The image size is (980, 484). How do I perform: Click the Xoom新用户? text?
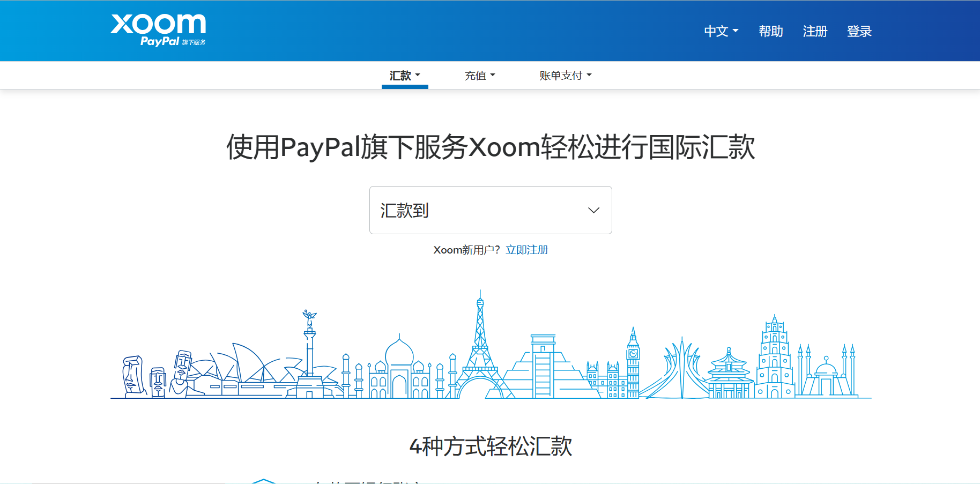coord(466,250)
